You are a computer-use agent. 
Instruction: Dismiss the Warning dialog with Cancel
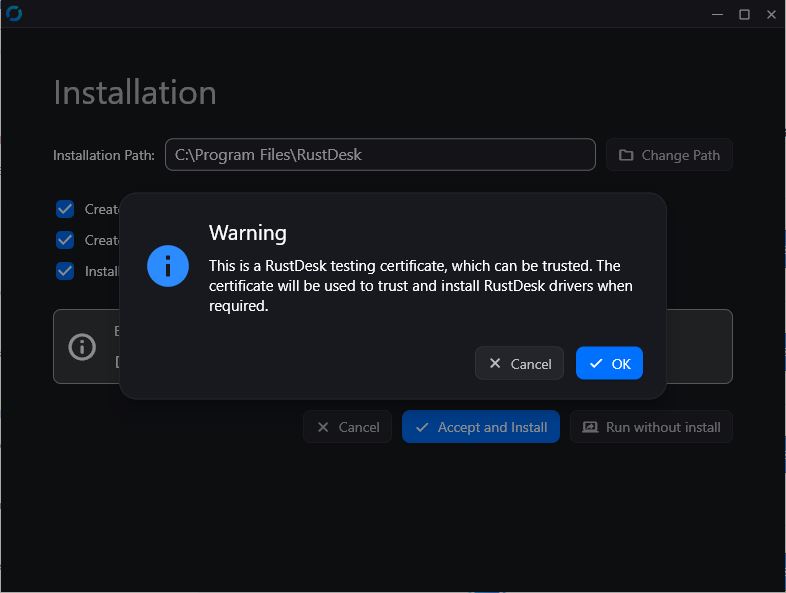tap(519, 363)
